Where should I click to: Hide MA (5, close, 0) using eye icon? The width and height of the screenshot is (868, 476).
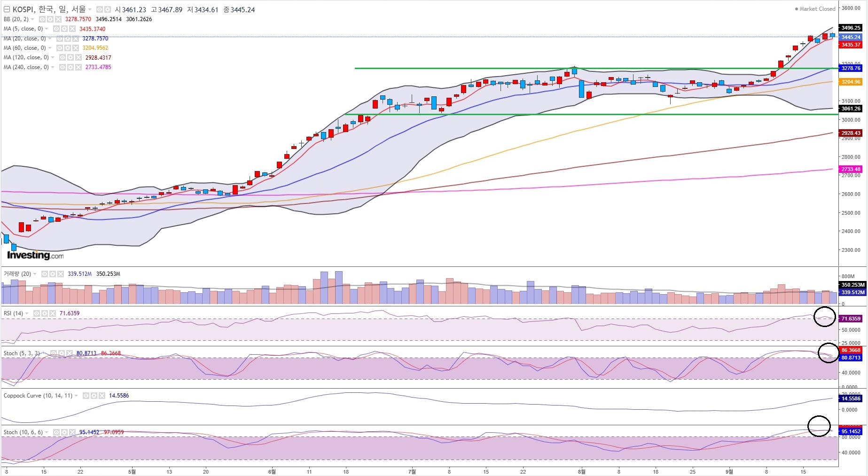[56, 29]
